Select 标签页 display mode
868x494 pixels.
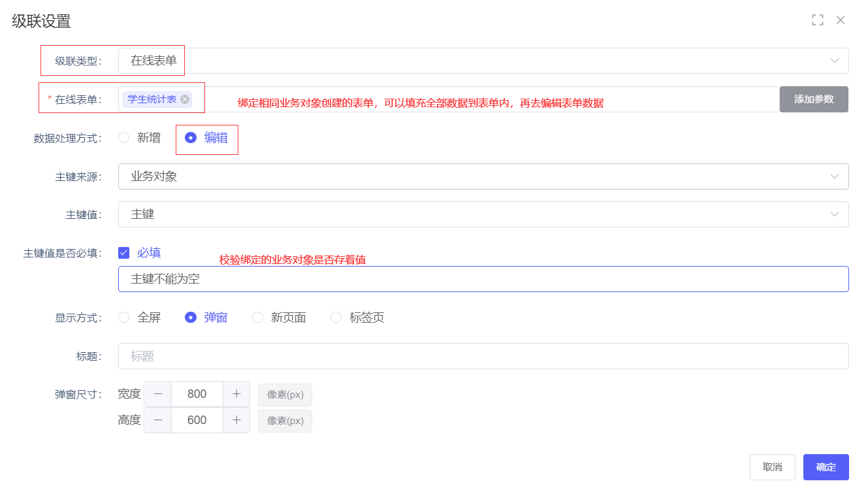[x=336, y=318]
